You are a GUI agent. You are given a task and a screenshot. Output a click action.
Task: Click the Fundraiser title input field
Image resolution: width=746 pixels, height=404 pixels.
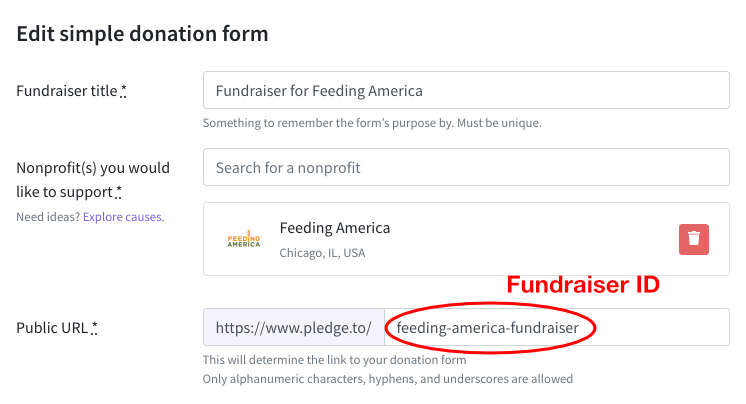click(466, 91)
